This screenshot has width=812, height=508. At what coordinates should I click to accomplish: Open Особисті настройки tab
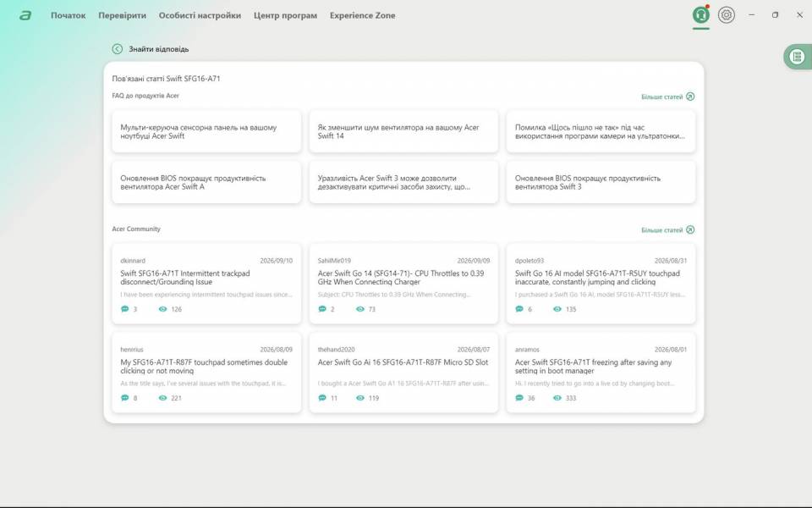coord(200,15)
